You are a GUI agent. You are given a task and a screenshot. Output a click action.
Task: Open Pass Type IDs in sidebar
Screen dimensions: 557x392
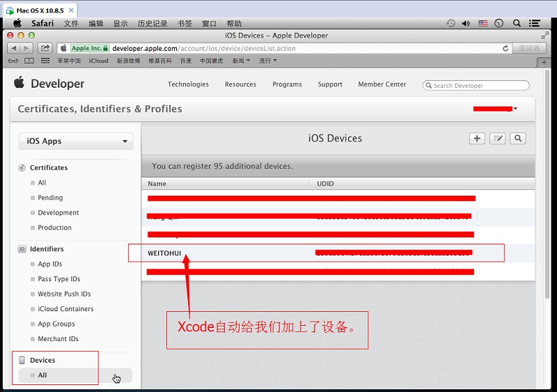pyautogui.click(x=59, y=279)
